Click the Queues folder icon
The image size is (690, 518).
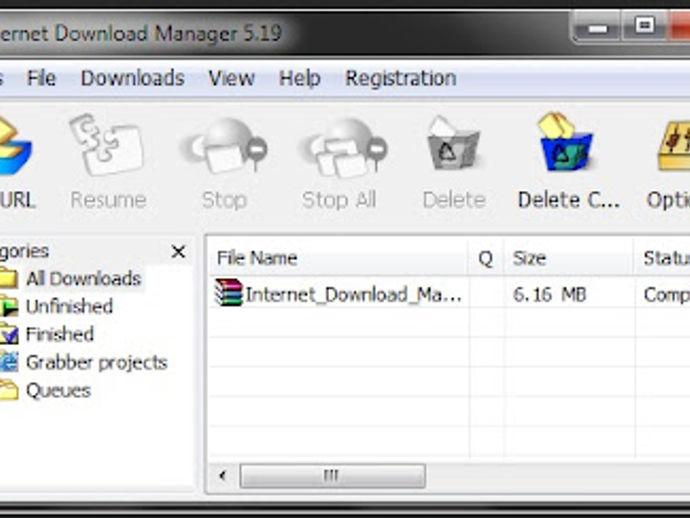point(8,390)
